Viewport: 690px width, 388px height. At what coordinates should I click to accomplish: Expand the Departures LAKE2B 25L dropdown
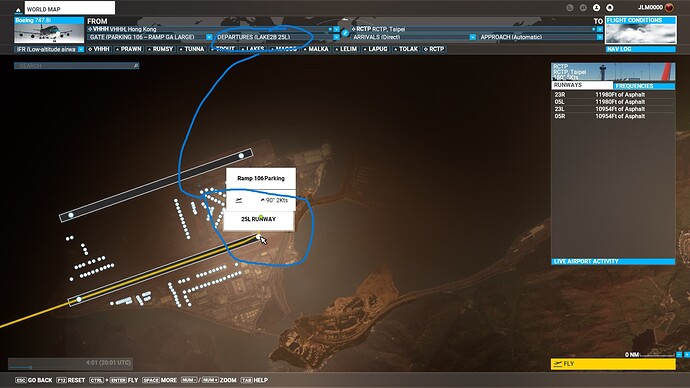pos(336,37)
